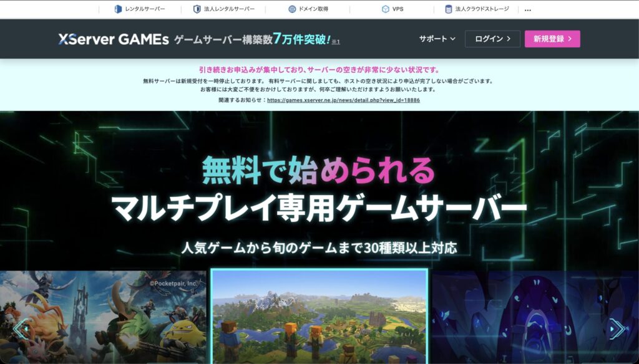Click the VPS cube icon
Screen dimensions: 639x364
pyautogui.click(x=386, y=9)
